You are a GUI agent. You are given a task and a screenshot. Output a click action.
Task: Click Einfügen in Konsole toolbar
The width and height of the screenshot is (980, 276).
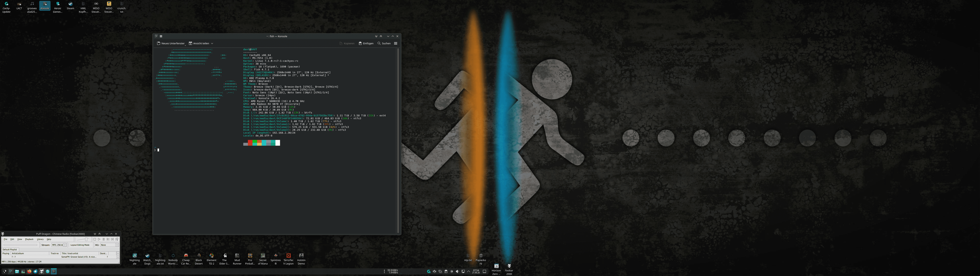[366, 44]
